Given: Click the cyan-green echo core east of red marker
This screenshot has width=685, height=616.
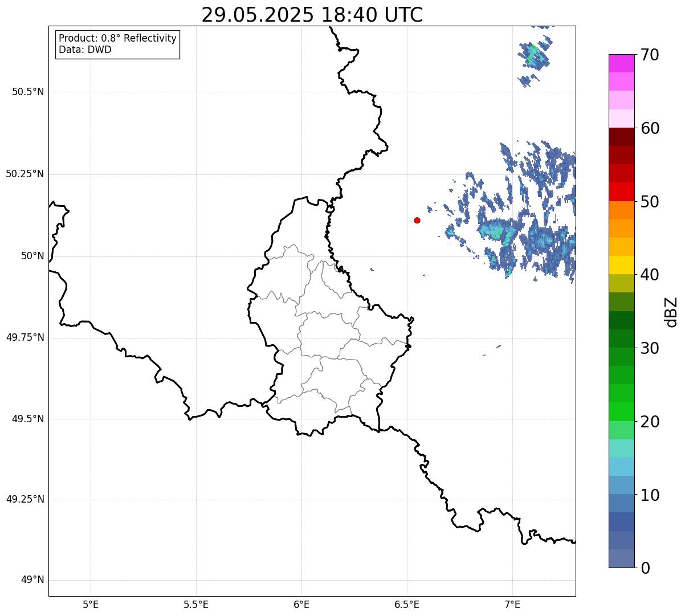Looking at the screenshot, I should (x=497, y=232).
